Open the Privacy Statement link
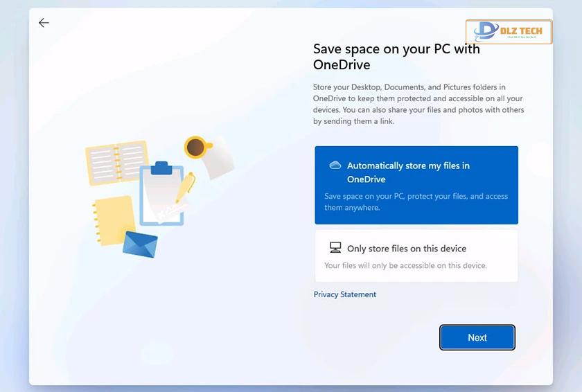The height and width of the screenshot is (392, 582). 344,294
